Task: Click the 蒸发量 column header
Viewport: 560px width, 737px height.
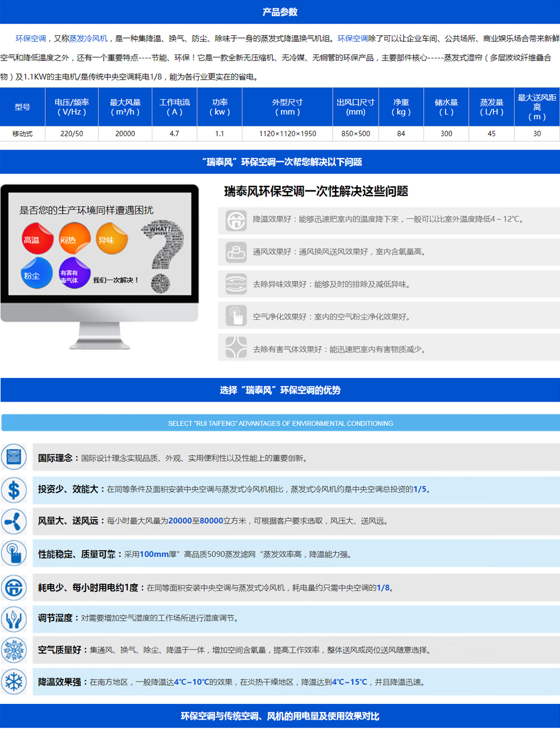Action: [x=492, y=107]
